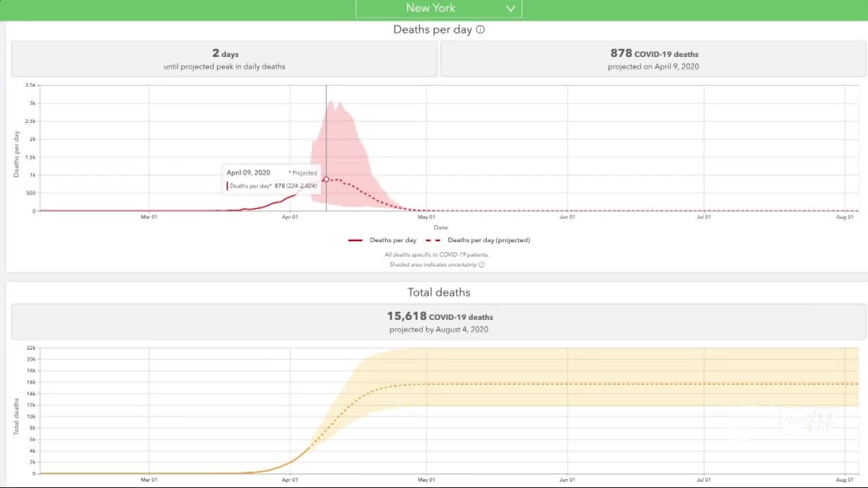Screen dimensions: 868x488
Task: Click the Deaths per day section heading
Action: click(x=432, y=30)
